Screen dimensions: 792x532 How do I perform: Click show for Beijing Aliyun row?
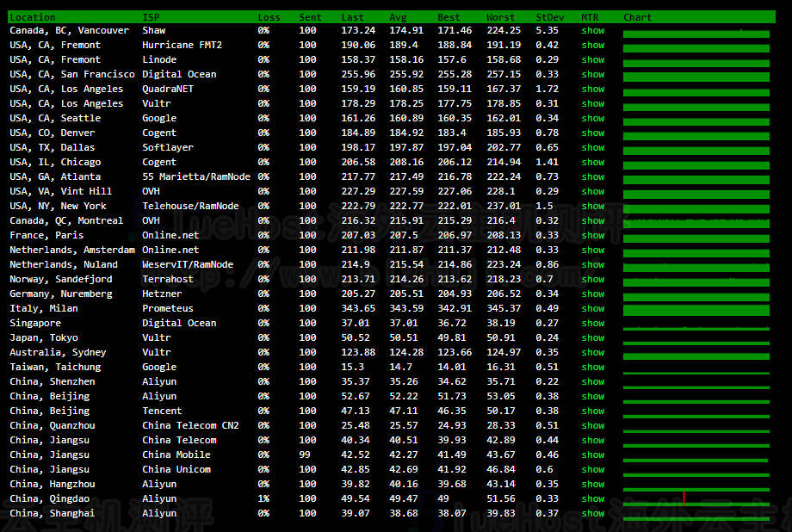pyautogui.click(x=592, y=397)
